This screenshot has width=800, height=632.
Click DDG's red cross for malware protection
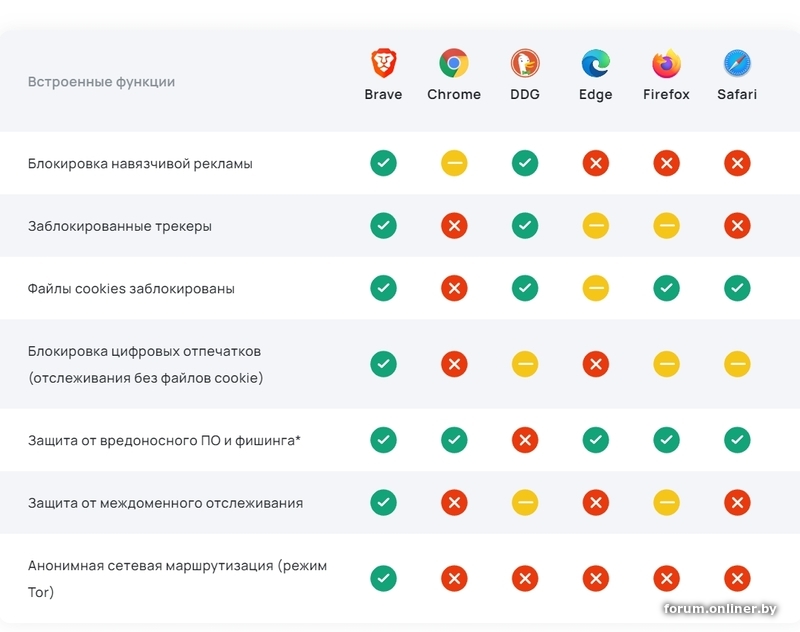[525, 440]
